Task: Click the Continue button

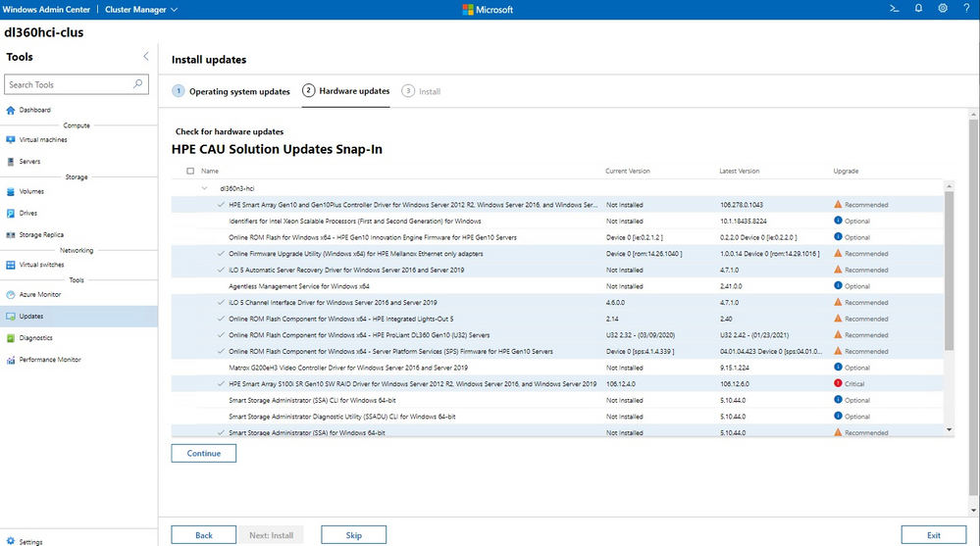Action: [203, 453]
